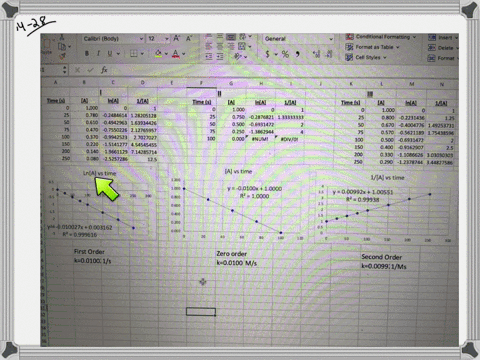Click the Bold formatting button
Screen dimensions: 480x360
(x=87, y=53)
